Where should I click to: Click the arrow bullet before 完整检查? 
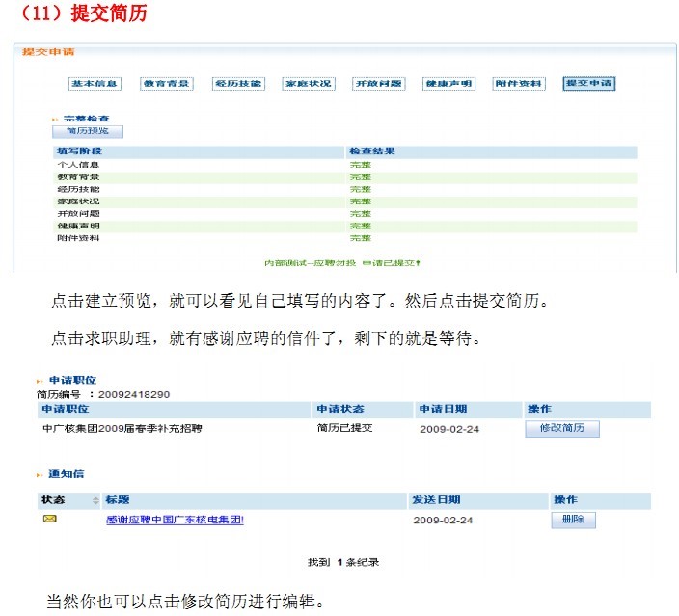[x=54, y=118]
